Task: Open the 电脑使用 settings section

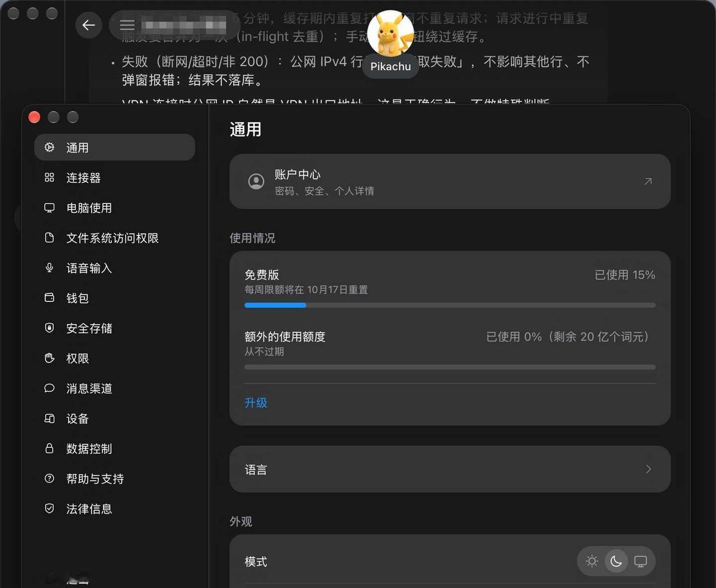Action: click(x=115, y=207)
